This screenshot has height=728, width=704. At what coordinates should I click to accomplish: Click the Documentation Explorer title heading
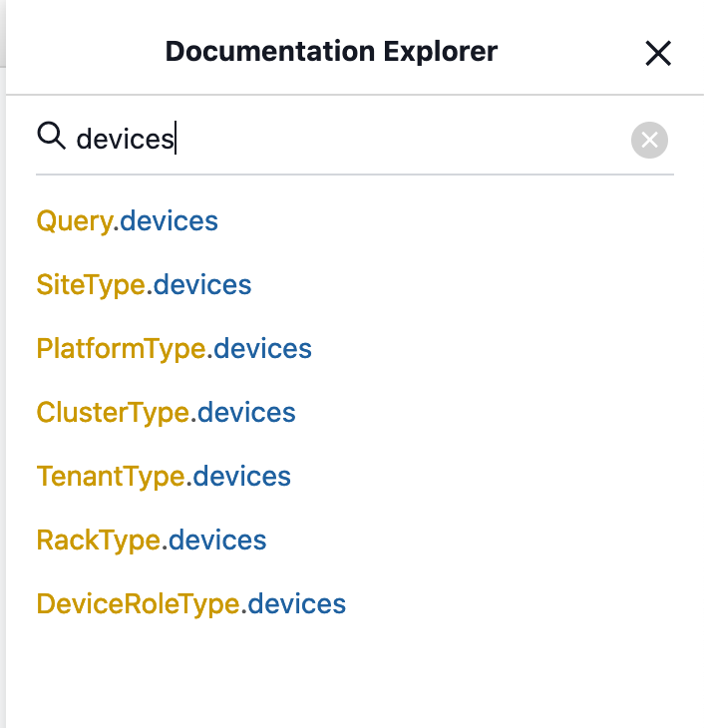coord(331,52)
